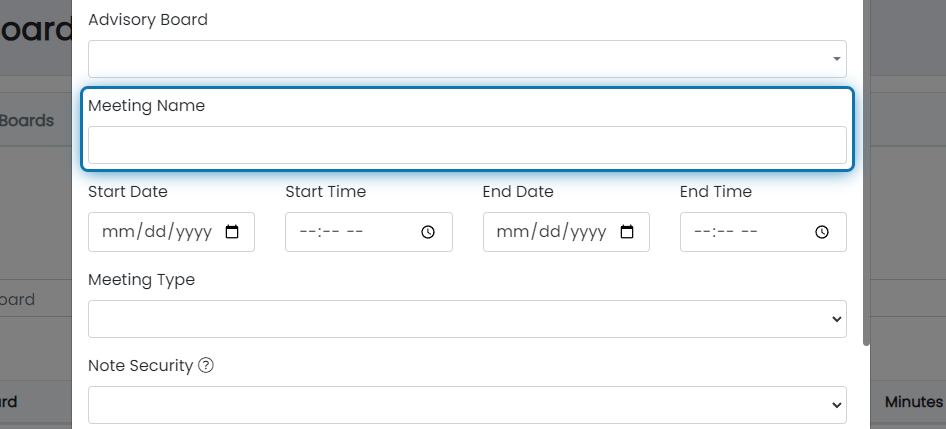
Task: Click the Minutes column header
Action: point(913,402)
